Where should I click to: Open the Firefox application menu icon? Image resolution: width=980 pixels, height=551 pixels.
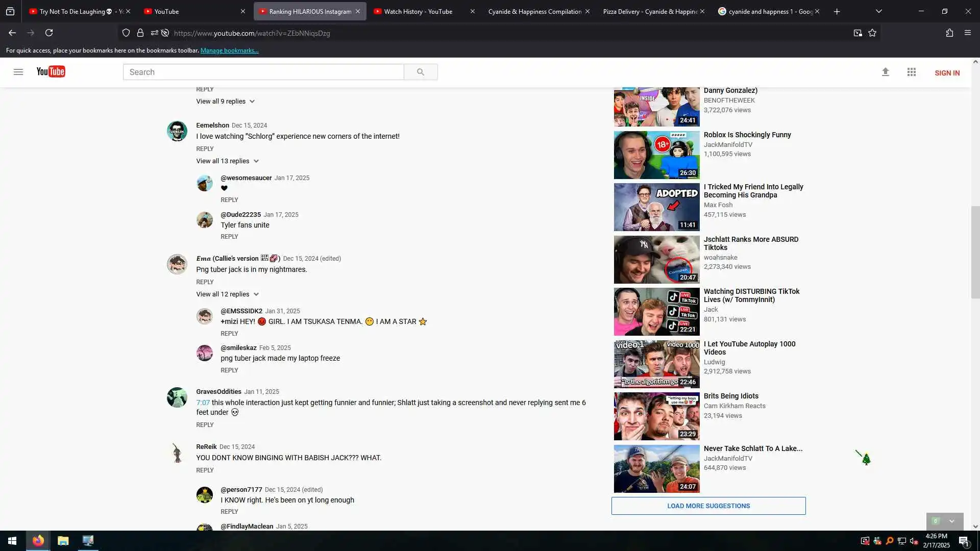(x=968, y=33)
